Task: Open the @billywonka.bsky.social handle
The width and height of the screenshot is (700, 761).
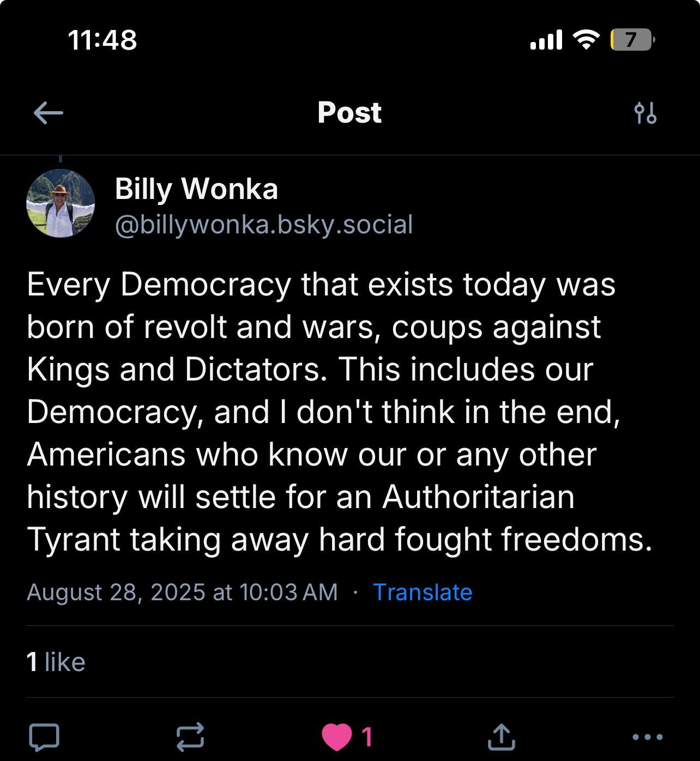Action: pos(264,225)
